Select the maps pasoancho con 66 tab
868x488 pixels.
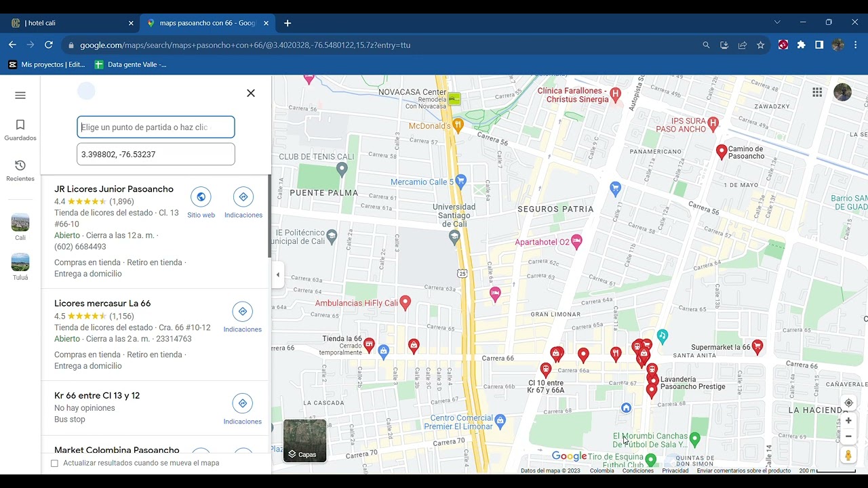pos(207,23)
